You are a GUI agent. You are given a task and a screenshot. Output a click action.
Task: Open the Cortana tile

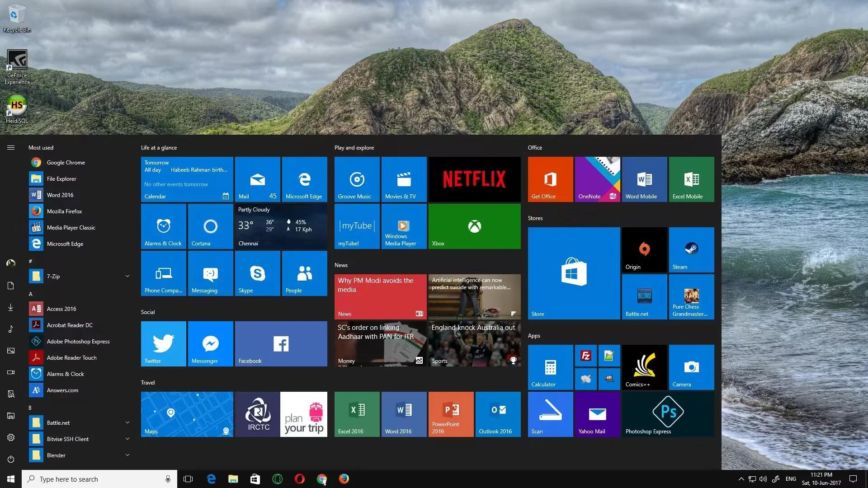pyautogui.click(x=210, y=226)
